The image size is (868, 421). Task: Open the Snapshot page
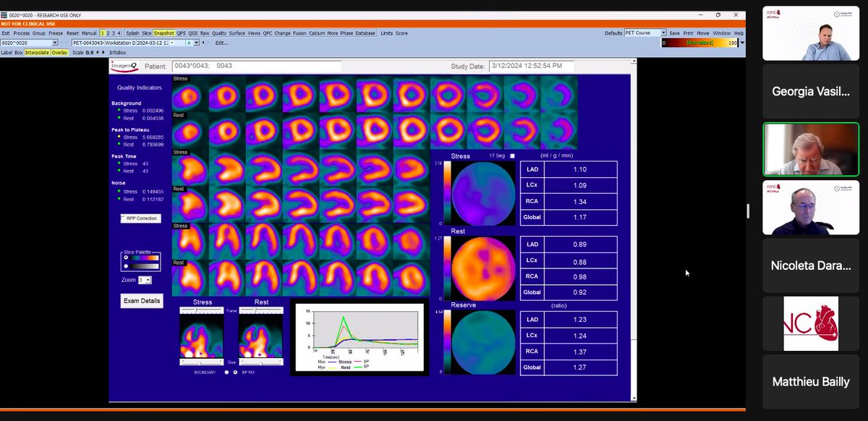(164, 33)
